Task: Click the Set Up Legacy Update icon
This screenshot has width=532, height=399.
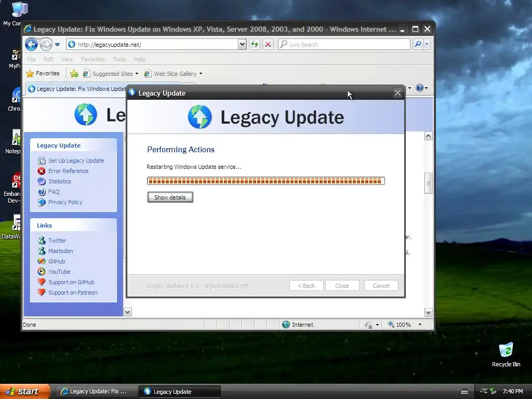Action: (42, 161)
